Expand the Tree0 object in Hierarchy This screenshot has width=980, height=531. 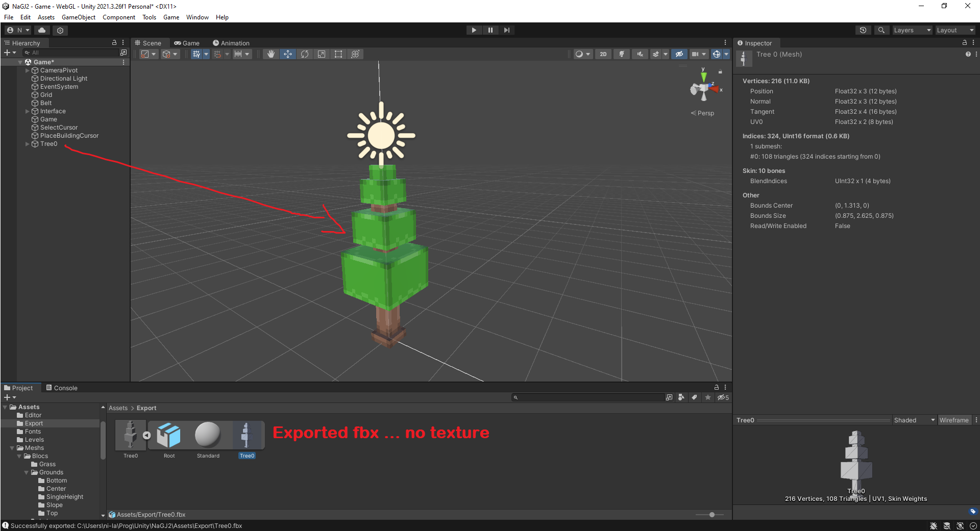click(27, 144)
